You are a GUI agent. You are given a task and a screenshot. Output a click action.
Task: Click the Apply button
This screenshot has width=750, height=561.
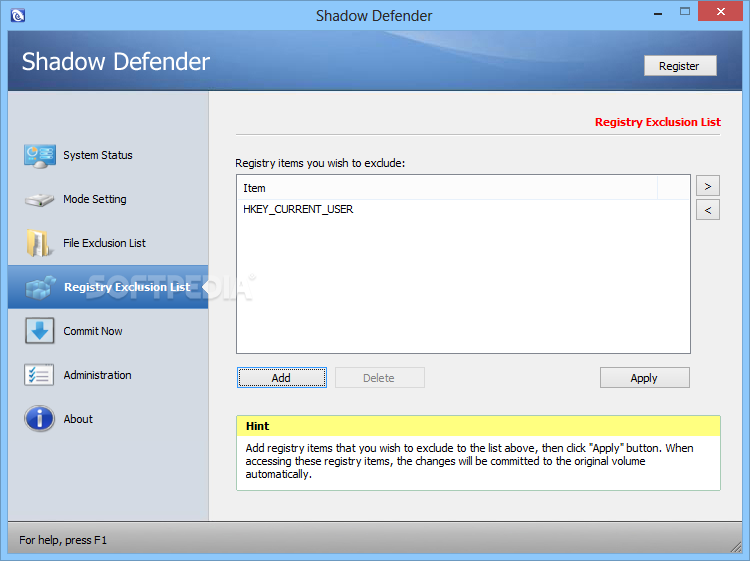click(645, 378)
